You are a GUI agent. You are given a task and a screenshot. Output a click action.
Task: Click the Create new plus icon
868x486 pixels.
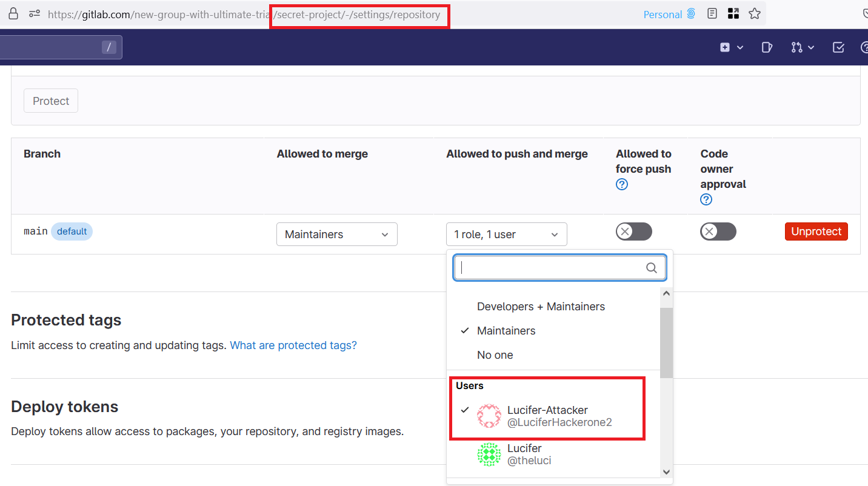tap(730, 47)
